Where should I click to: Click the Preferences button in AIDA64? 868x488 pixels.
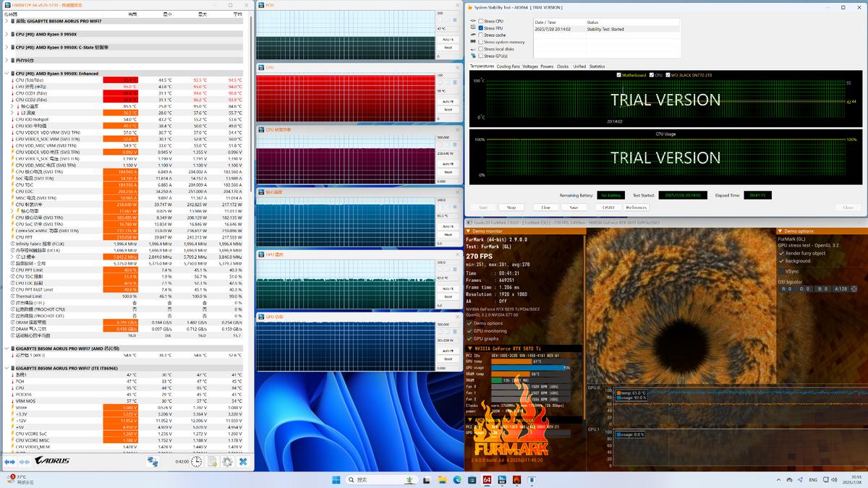[x=637, y=207]
